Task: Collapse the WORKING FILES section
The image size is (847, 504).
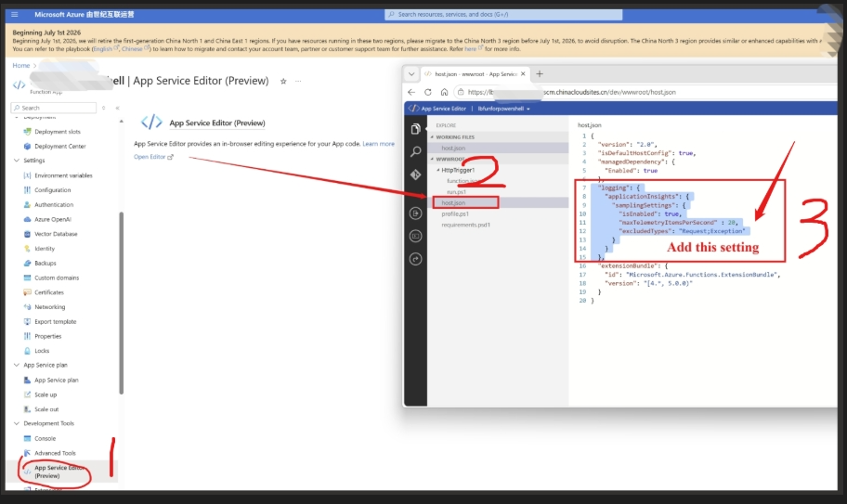Action: tap(432, 137)
